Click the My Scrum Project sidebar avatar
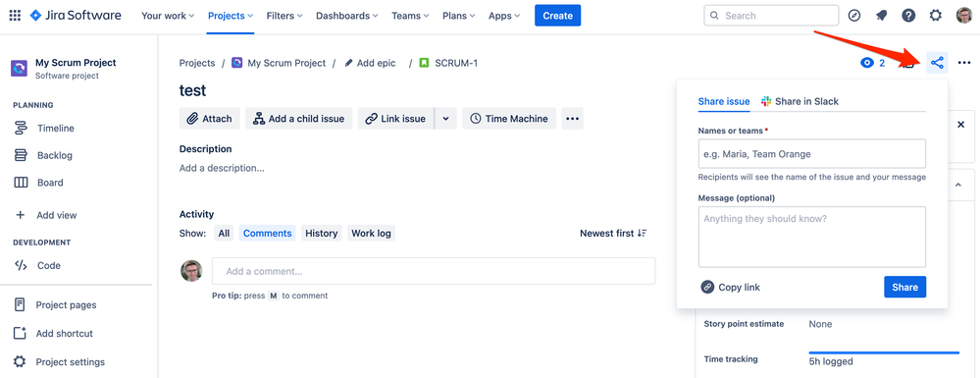The image size is (980, 378). pyautogui.click(x=19, y=68)
